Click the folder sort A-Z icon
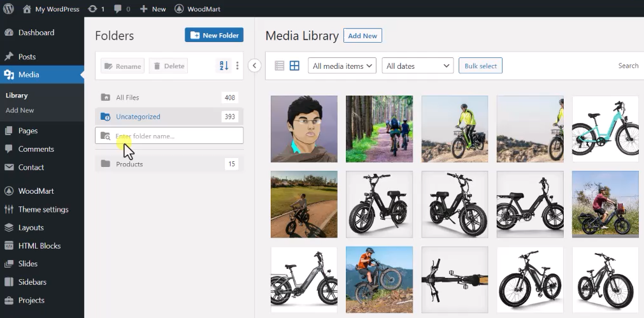 pyautogui.click(x=224, y=66)
